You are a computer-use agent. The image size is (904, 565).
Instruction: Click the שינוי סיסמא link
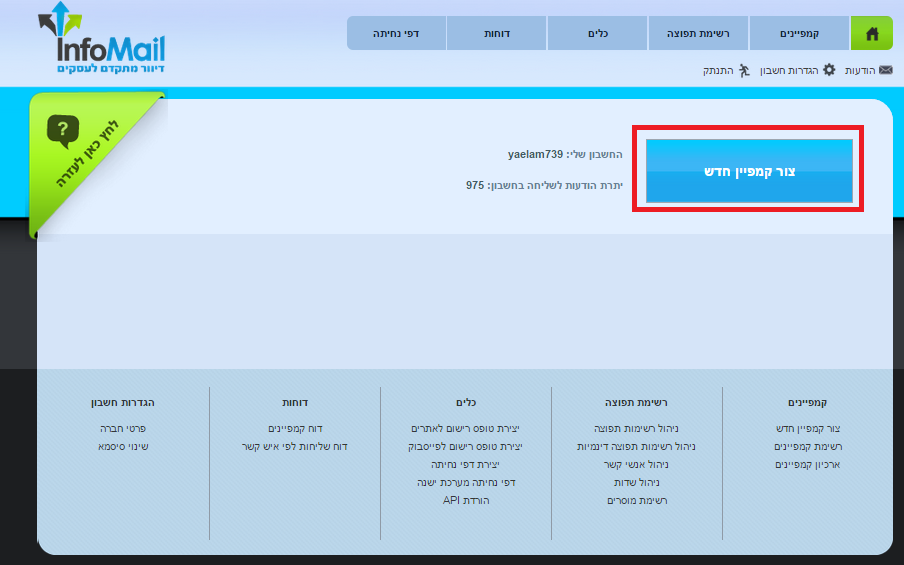pos(122,447)
